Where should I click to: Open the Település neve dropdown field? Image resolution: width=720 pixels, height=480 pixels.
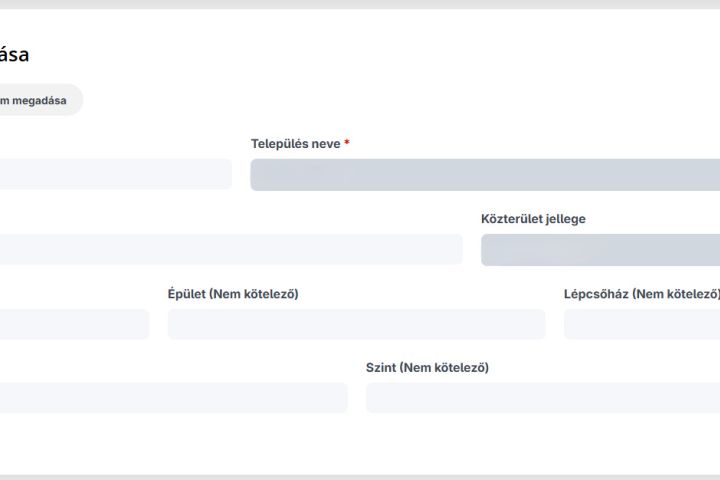(x=485, y=175)
